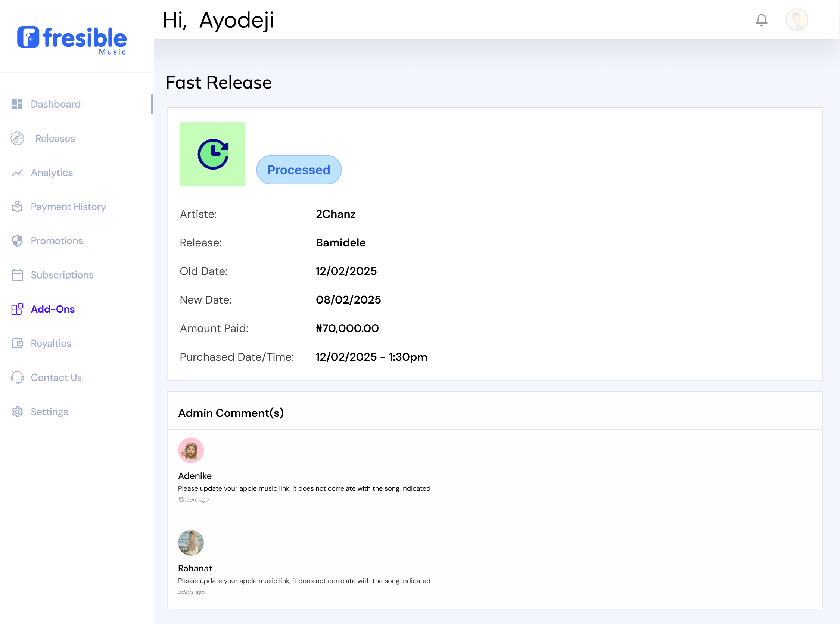
Task: Click the sidebar scrollbar handle
Action: pos(152,104)
